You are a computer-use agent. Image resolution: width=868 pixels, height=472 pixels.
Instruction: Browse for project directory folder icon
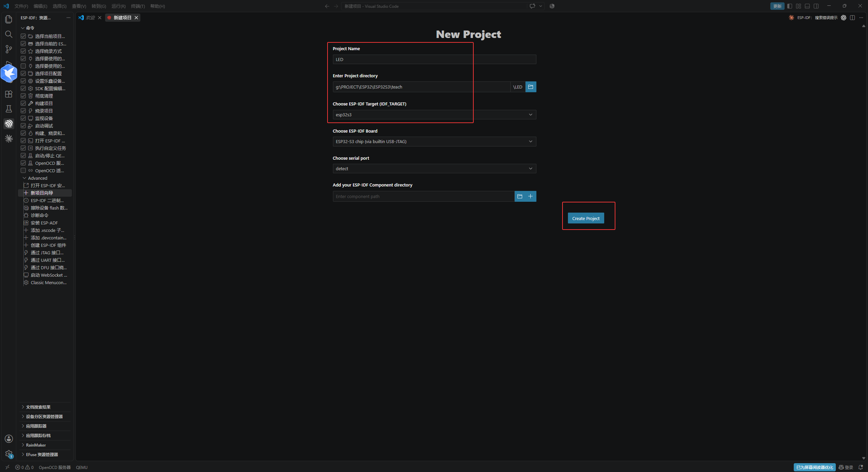tap(531, 87)
